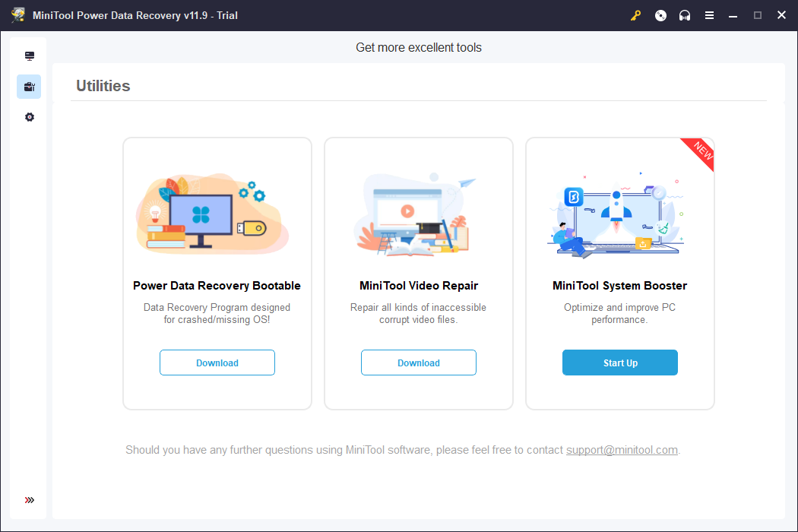This screenshot has width=798, height=532.
Task: Click the bootable media disc icon
Action: point(660,15)
